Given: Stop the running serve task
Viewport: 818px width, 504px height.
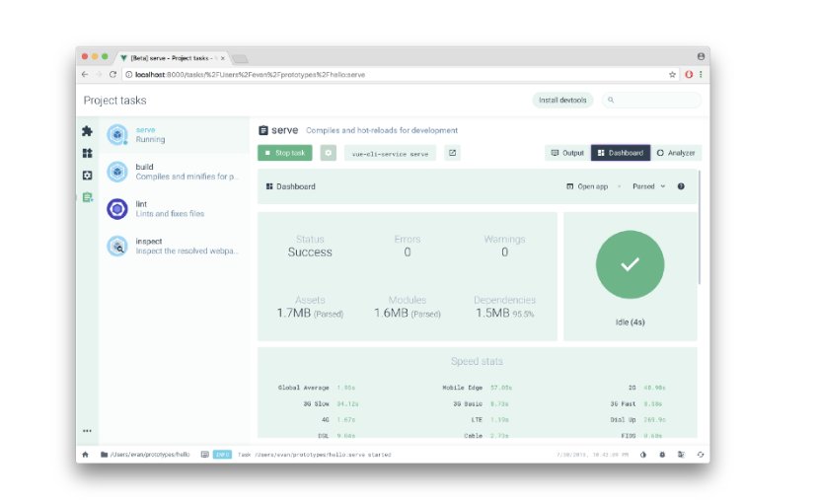Looking at the screenshot, I should pyautogui.click(x=285, y=153).
